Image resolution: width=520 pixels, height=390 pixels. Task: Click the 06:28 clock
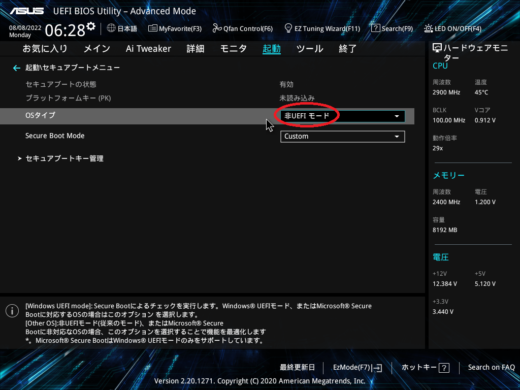coord(65,30)
